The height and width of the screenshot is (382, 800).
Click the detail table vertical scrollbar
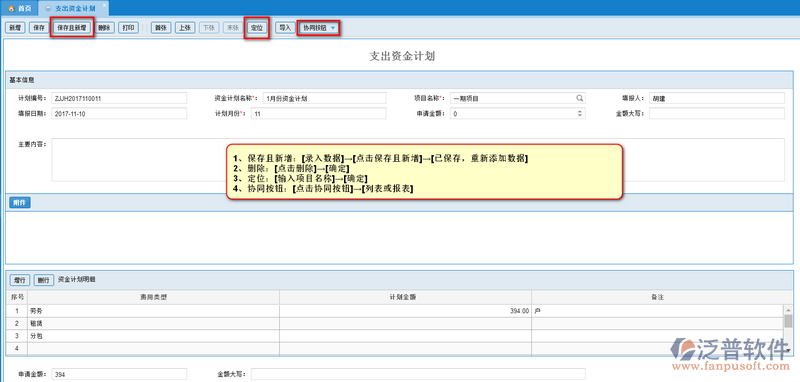point(788,329)
